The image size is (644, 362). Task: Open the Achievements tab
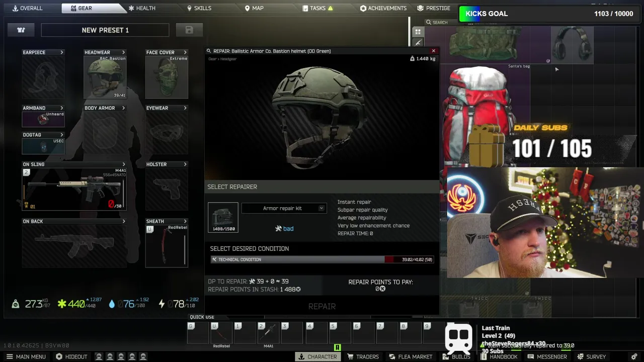(x=383, y=8)
